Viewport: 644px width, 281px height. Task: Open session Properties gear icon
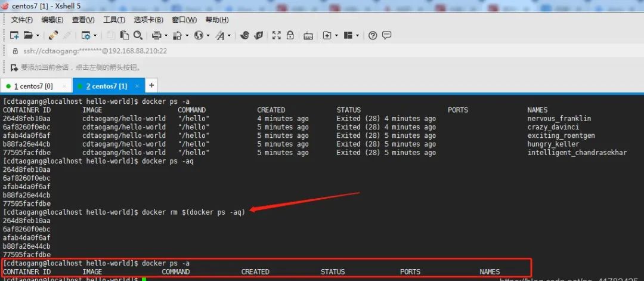[x=86, y=35]
